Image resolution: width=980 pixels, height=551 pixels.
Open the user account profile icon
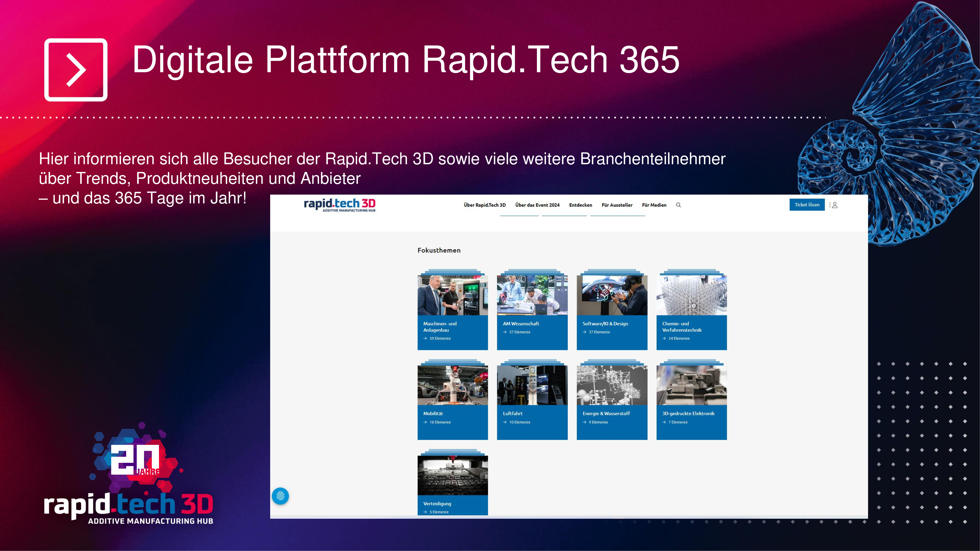pos(835,205)
